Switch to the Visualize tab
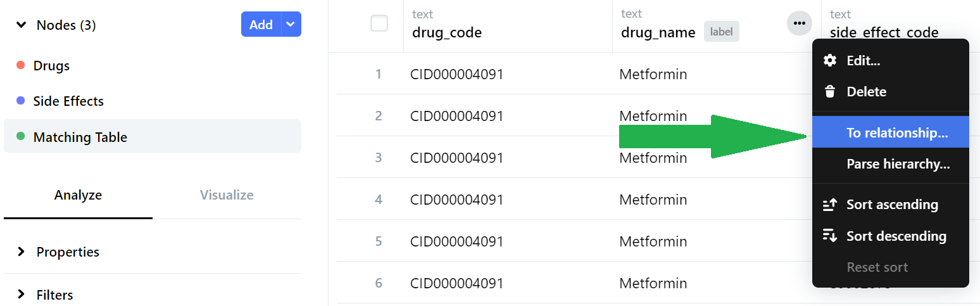Image resolution: width=980 pixels, height=306 pixels. [227, 195]
